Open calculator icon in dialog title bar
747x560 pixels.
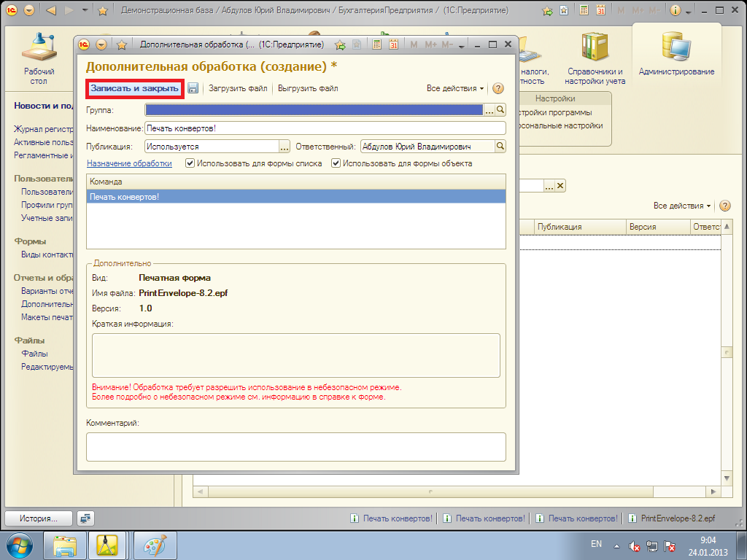pos(377,44)
